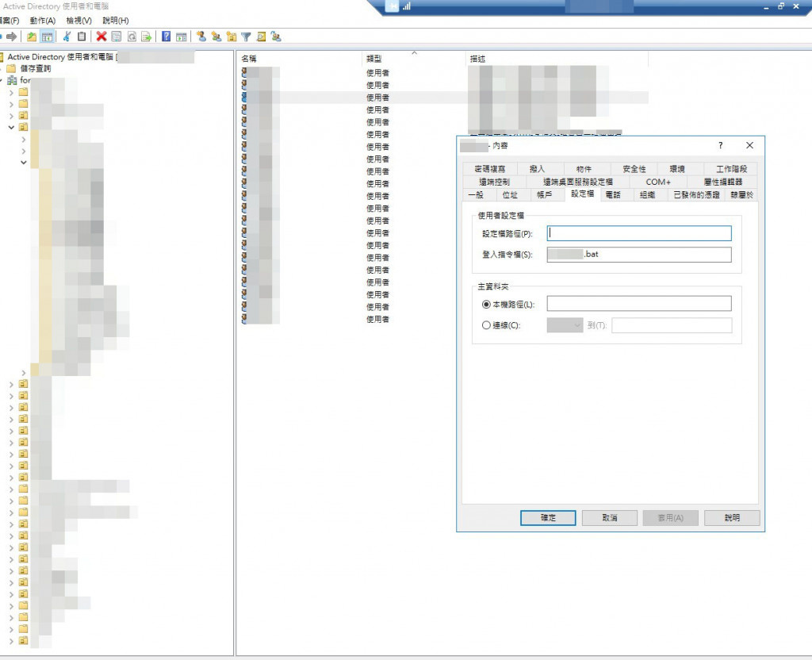Create a new group with toolbar icon

pyautogui.click(x=216, y=36)
